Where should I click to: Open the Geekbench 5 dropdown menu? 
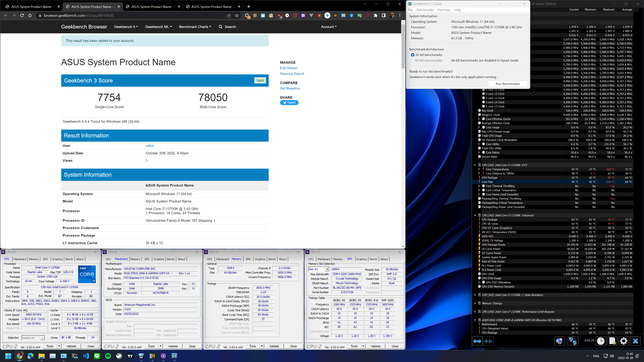tap(126, 27)
